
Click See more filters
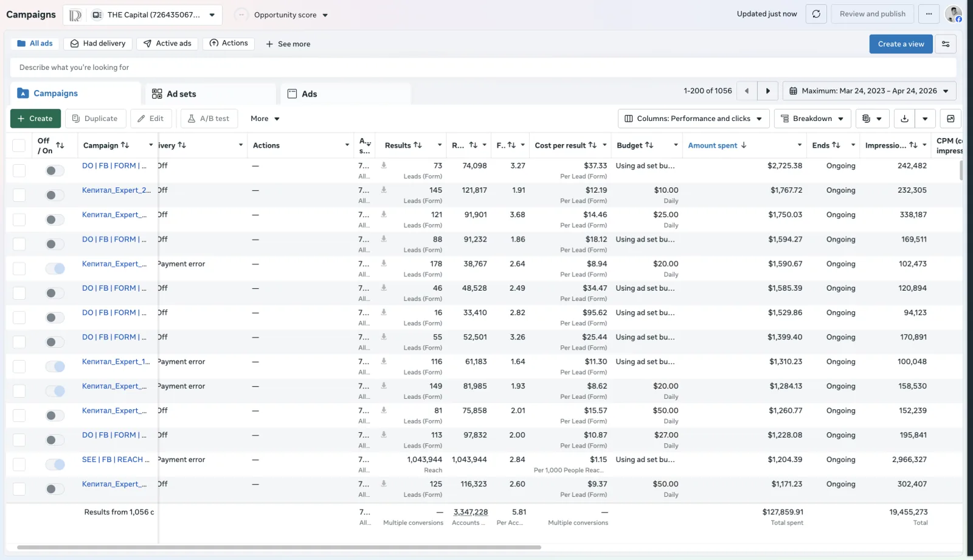(x=288, y=44)
